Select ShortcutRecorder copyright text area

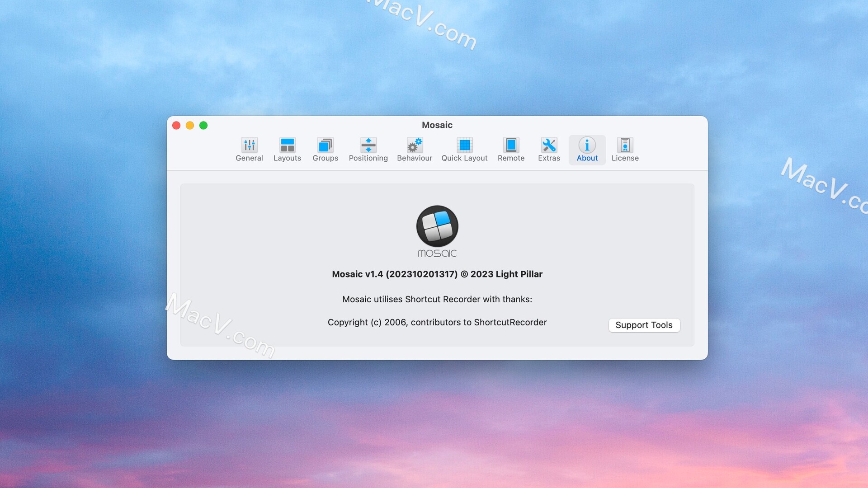tap(437, 322)
